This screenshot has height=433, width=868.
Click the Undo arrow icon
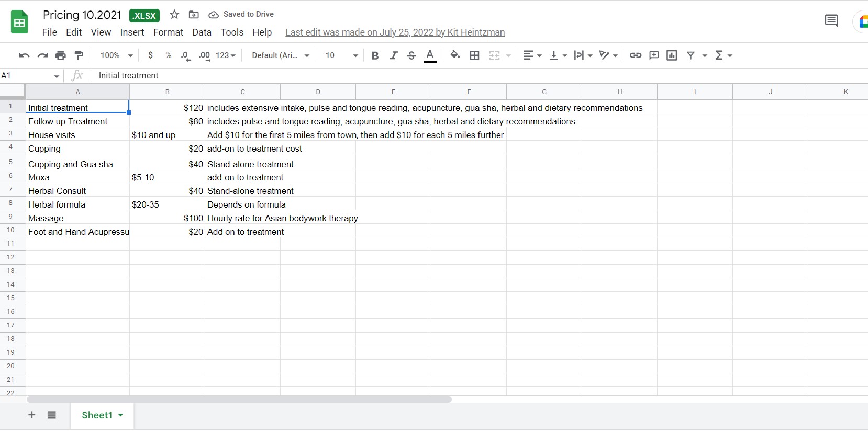click(24, 55)
